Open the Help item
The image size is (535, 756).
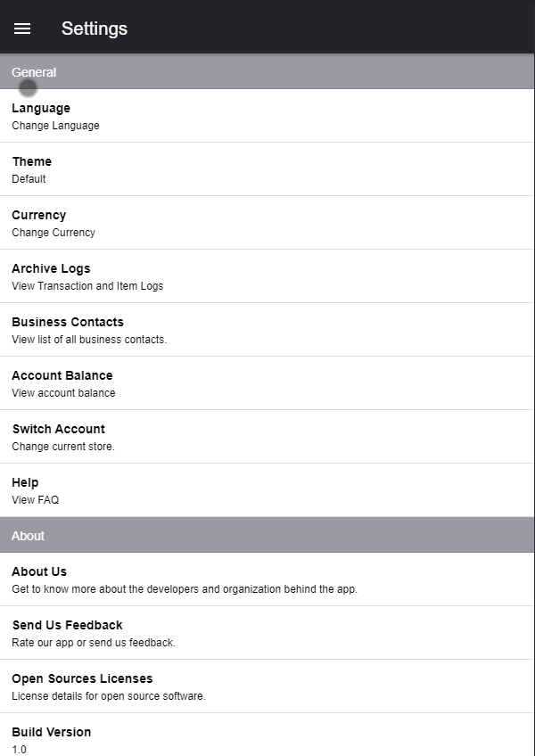(x=267, y=490)
